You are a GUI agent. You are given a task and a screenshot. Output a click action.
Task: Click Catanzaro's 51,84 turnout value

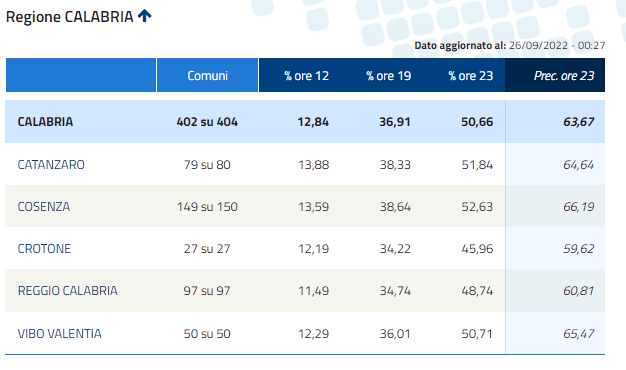click(x=477, y=165)
